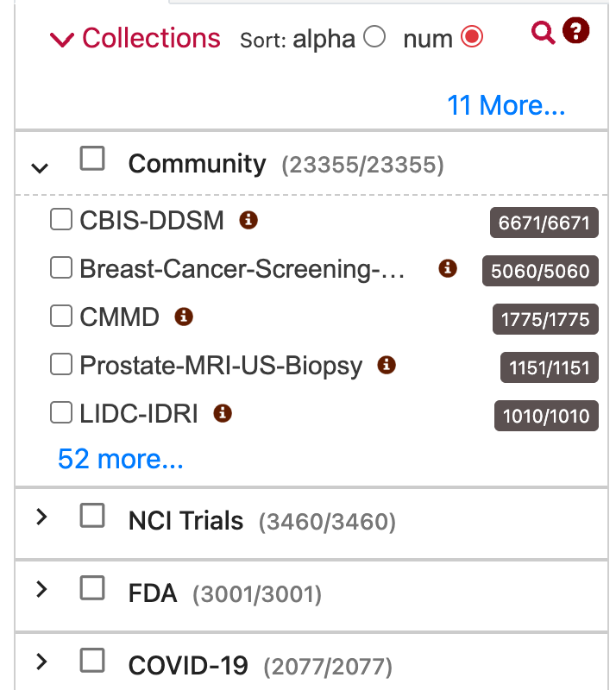The height and width of the screenshot is (690, 616).
Task: Open LIDC-IDRI info icon
Action: pyautogui.click(x=223, y=413)
